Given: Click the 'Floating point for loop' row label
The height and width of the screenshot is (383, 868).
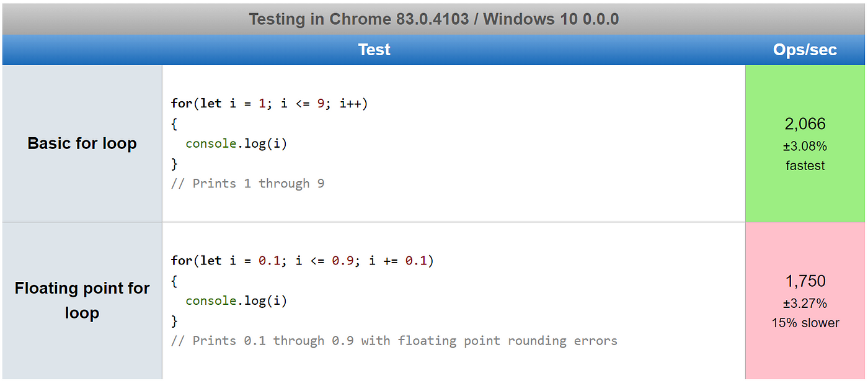Looking at the screenshot, I should pyautogui.click(x=82, y=300).
